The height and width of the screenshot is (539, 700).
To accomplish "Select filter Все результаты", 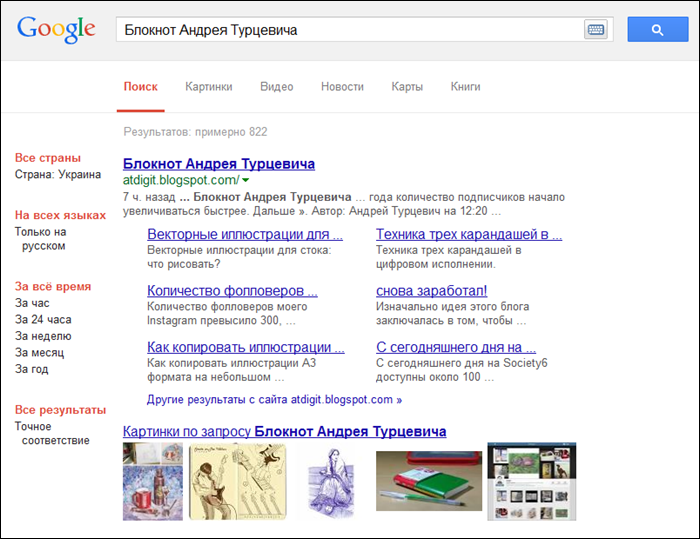I will (60, 410).
